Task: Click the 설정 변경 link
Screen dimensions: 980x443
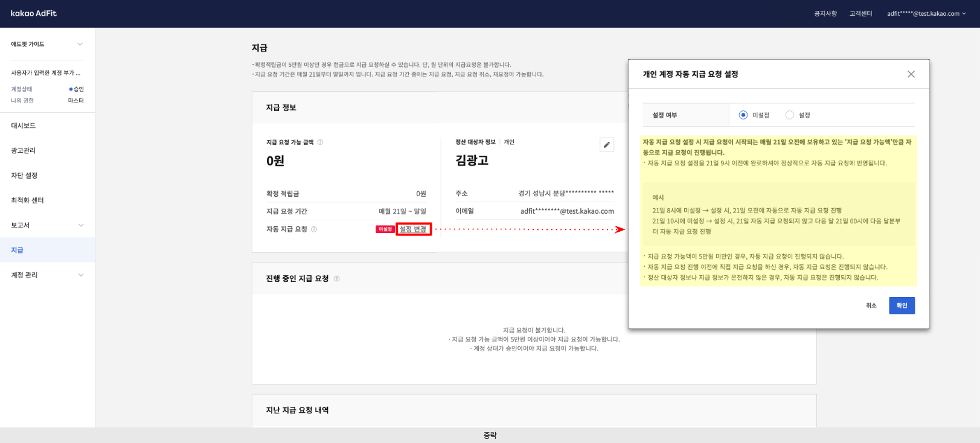Action: click(x=413, y=229)
